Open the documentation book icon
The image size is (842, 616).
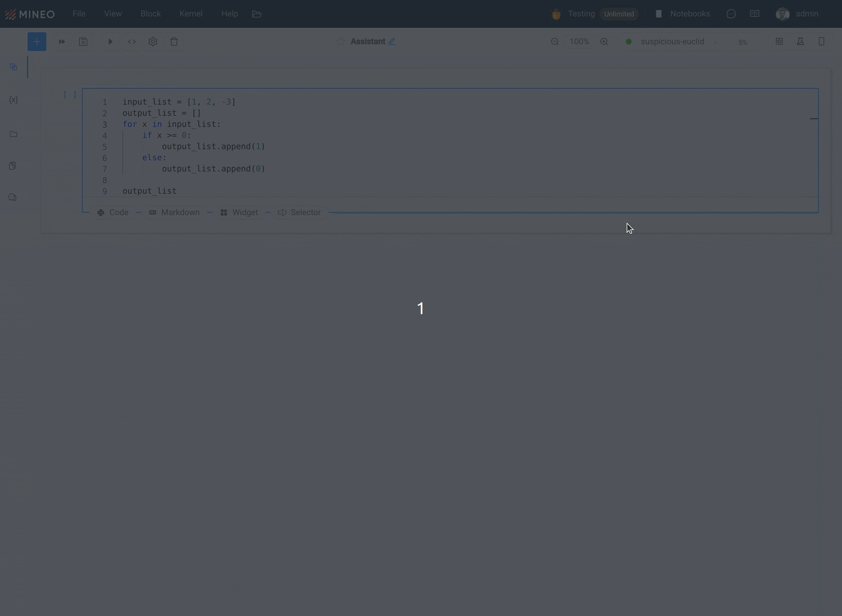click(754, 14)
